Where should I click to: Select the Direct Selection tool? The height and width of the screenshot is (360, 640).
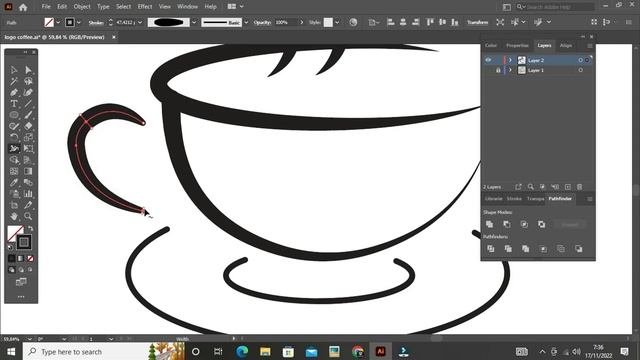click(28, 70)
